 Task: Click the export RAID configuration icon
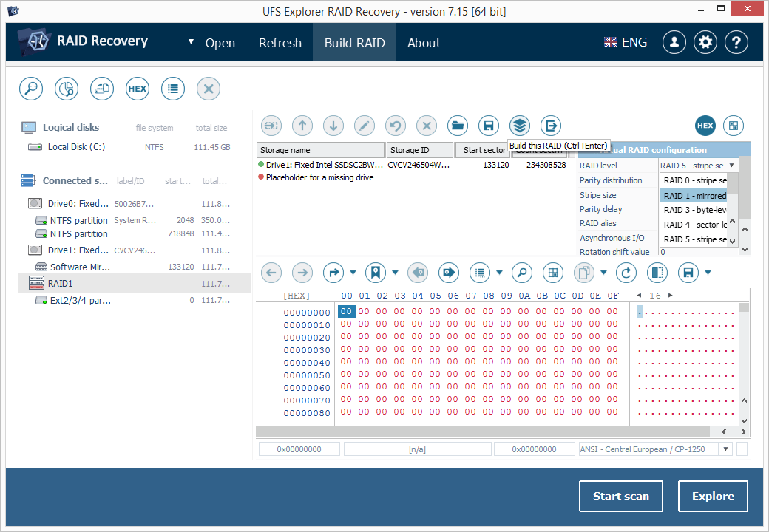coord(551,126)
